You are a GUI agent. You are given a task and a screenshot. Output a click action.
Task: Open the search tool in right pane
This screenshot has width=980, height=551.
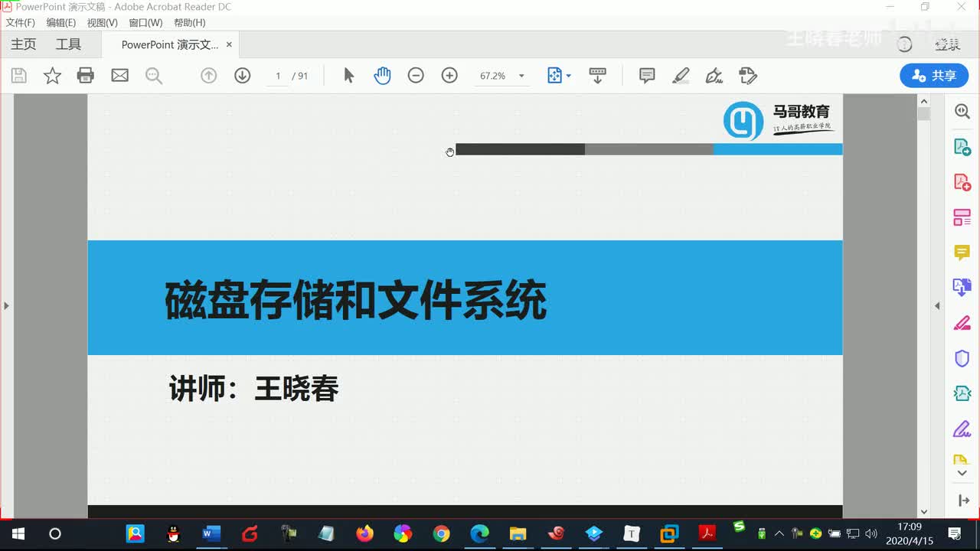coord(962,112)
